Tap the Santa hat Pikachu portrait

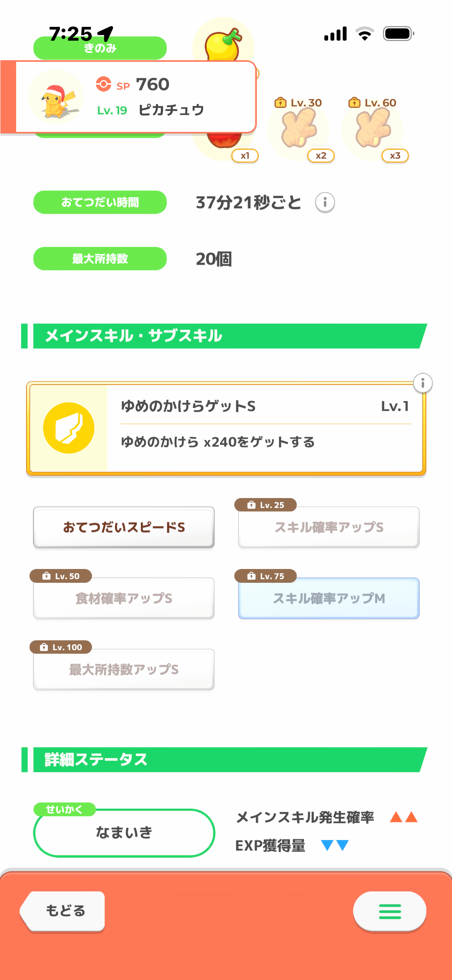56,97
